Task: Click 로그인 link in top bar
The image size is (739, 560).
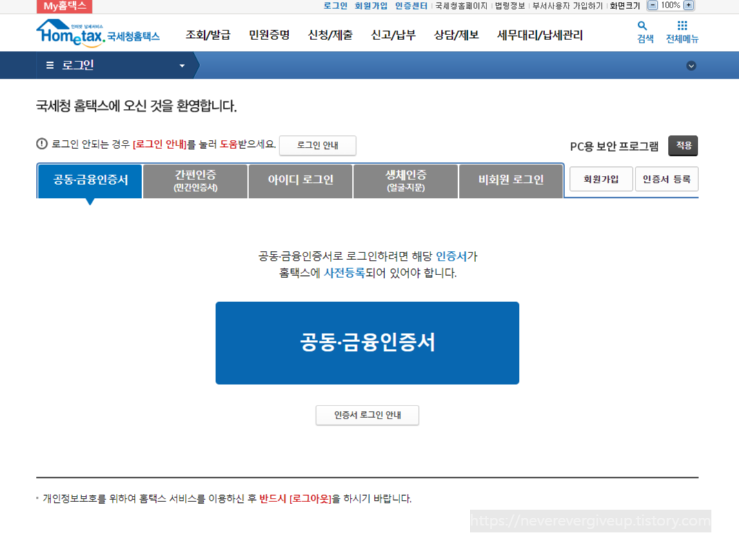Action: pyautogui.click(x=335, y=6)
